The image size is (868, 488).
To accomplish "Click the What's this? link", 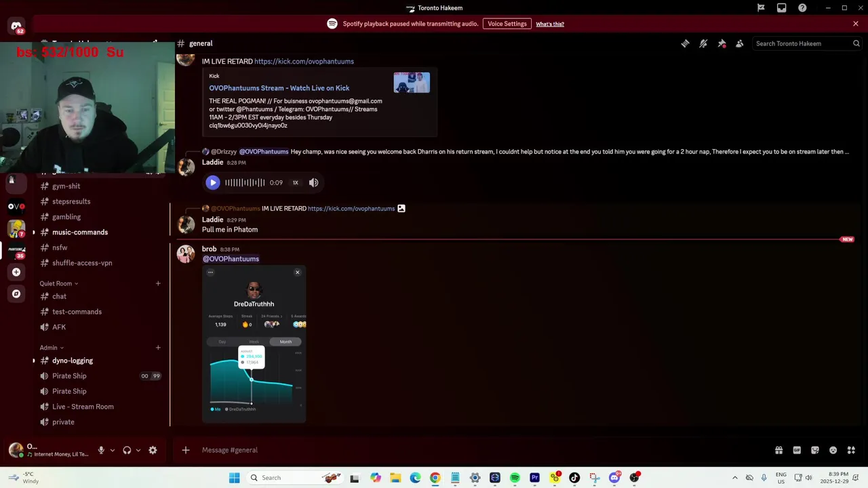I will [550, 24].
